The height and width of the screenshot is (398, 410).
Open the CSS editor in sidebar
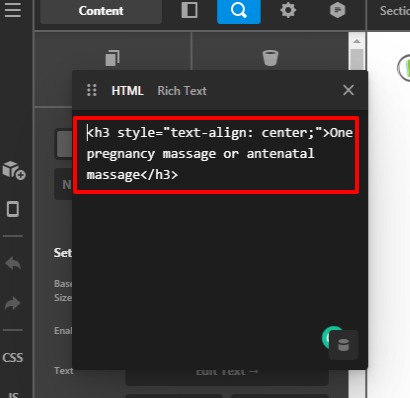13,358
